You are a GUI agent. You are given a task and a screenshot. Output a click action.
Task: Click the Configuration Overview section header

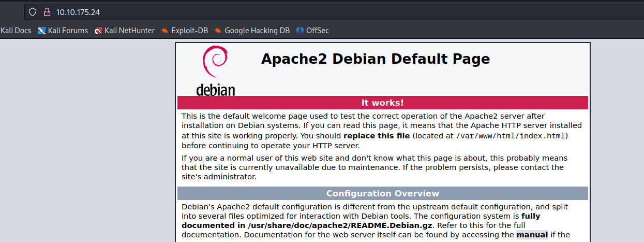(x=383, y=193)
